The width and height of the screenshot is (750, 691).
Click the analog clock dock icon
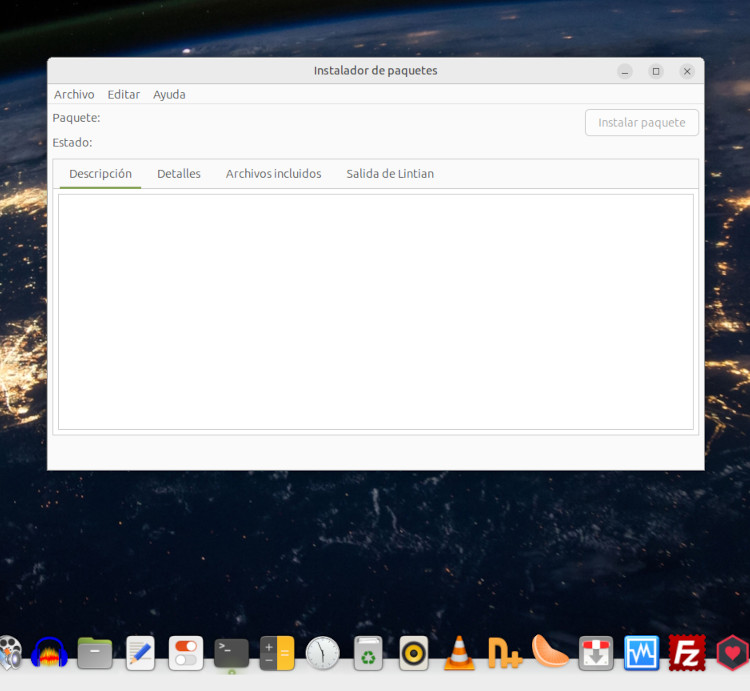pos(322,653)
